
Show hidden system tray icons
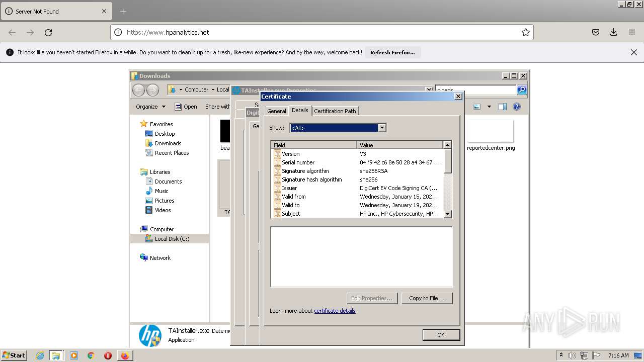coord(561,355)
